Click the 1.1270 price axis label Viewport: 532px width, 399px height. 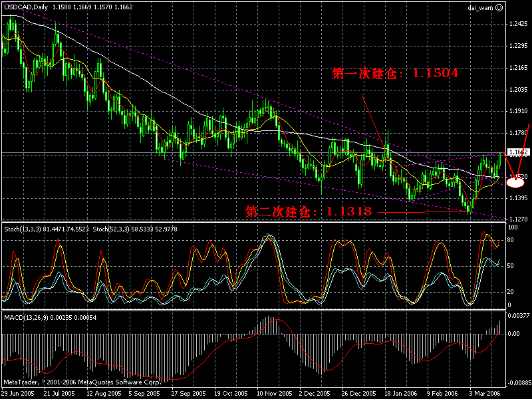[x=519, y=219]
